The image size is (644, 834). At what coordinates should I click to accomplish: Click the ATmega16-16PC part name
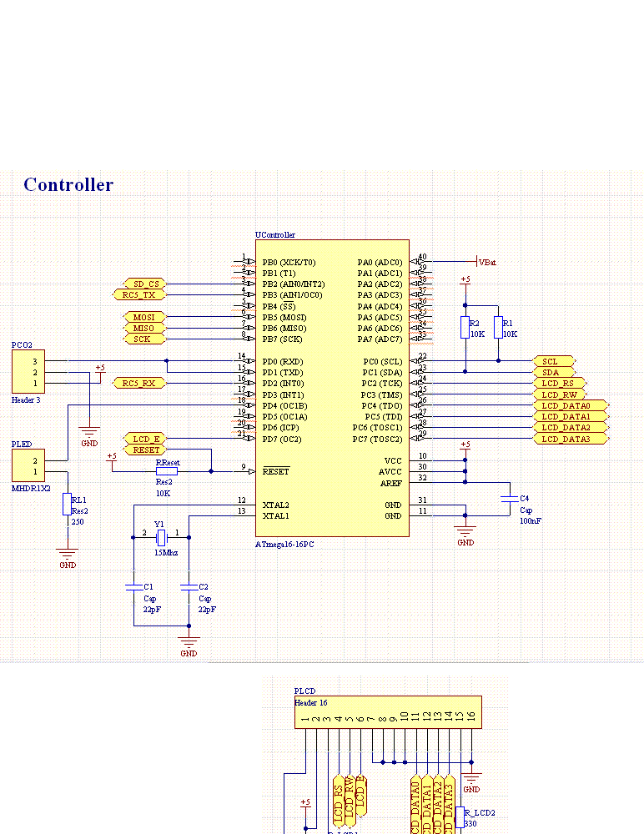(284, 544)
